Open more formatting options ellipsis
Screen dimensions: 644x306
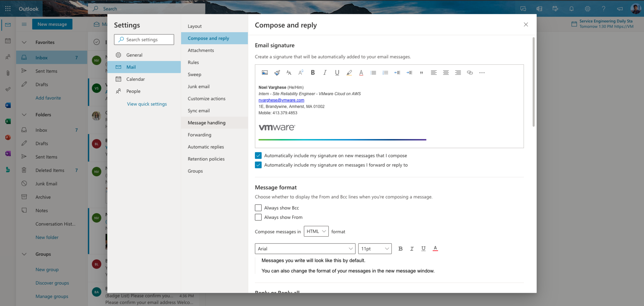click(x=482, y=73)
